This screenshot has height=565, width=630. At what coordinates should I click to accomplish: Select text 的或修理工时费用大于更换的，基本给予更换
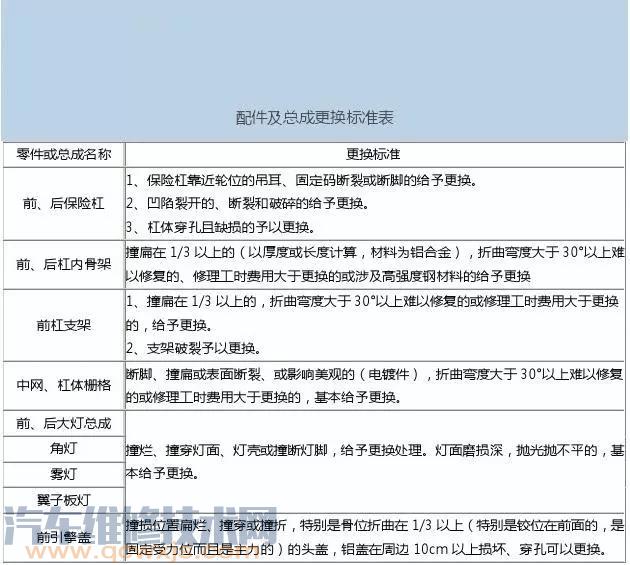pyautogui.click(x=264, y=397)
